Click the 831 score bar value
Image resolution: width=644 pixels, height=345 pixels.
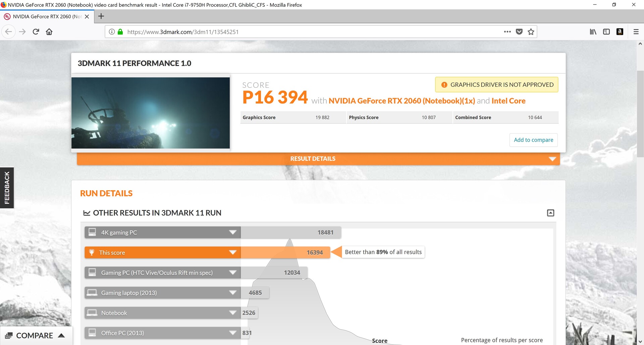tap(247, 333)
